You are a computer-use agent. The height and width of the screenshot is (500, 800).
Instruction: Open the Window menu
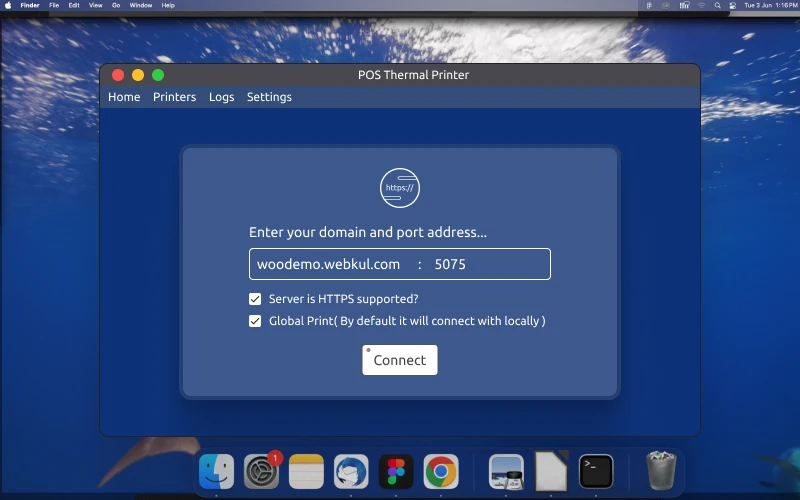point(141,5)
